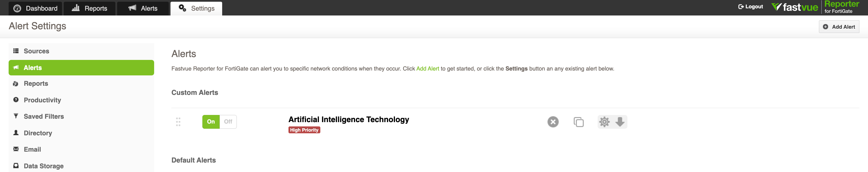Viewport: 868px width, 172px height.
Task: Duplicate the Artificial Intelligence Technology alert
Action: tap(579, 122)
